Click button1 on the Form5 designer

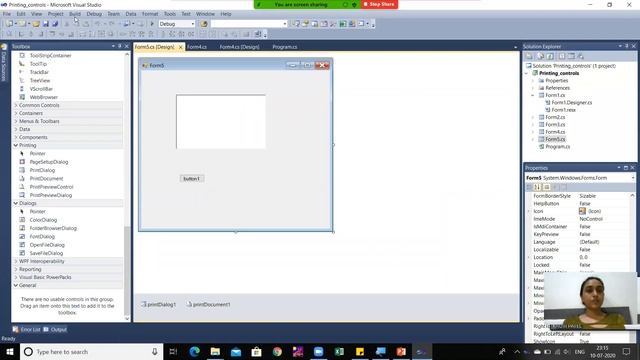(x=191, y=179)
